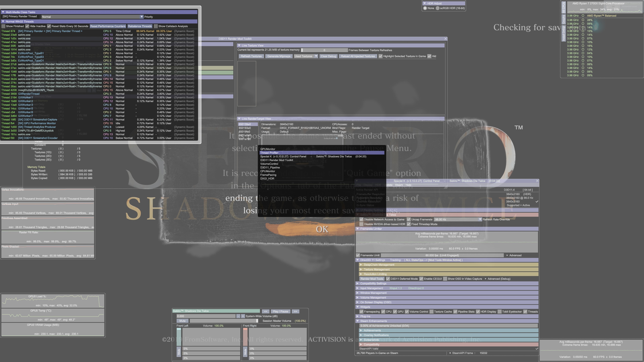This screenshot has height=362, width=644.
Task: Open the Steam menu in the Control Panel
Action: (x=399, y=185)
